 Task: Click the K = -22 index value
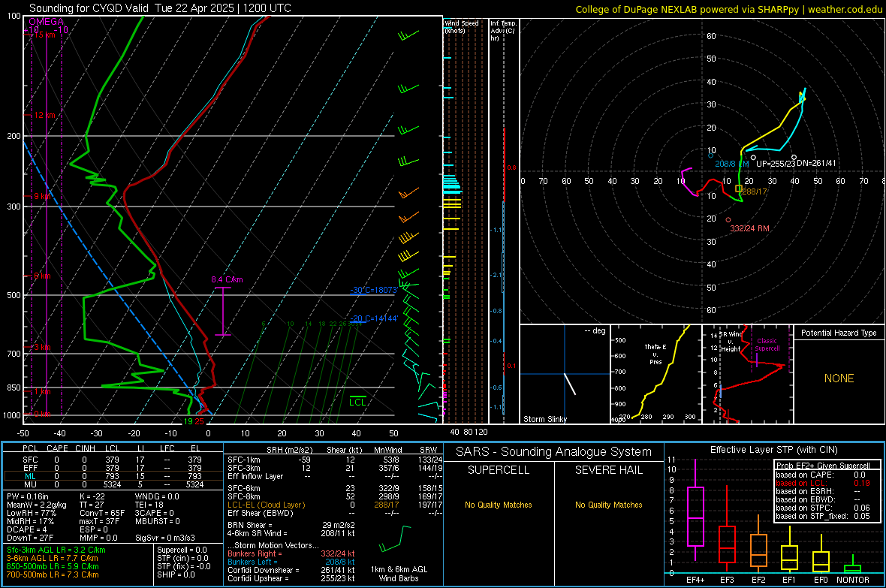pyautogui.click(x=92, y=496)
